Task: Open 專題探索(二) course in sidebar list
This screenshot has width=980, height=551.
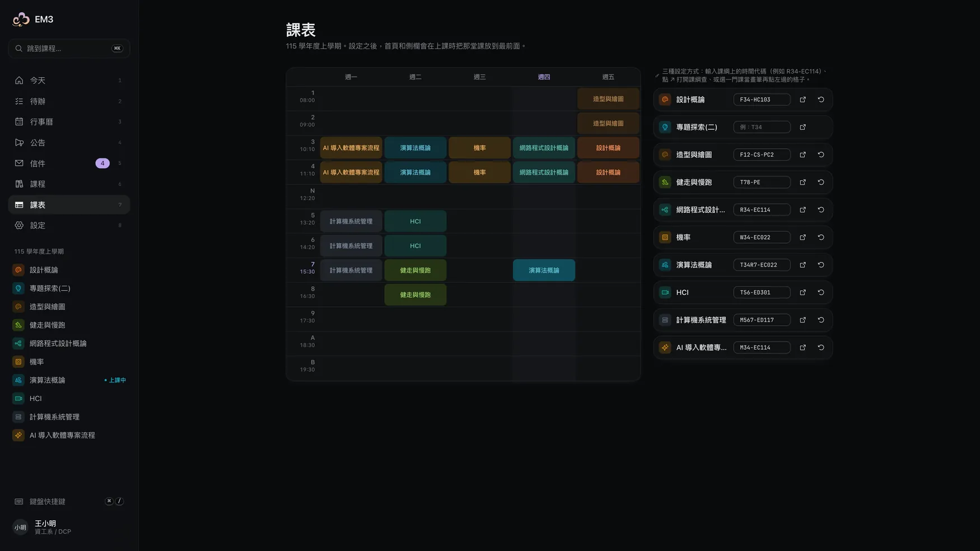Action: point(69,288)
